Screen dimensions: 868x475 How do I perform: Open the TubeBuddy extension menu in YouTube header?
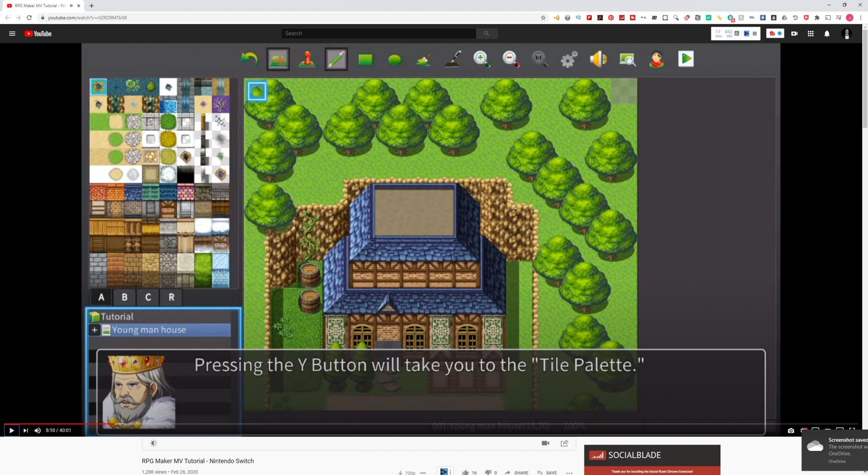click(775, 33)
